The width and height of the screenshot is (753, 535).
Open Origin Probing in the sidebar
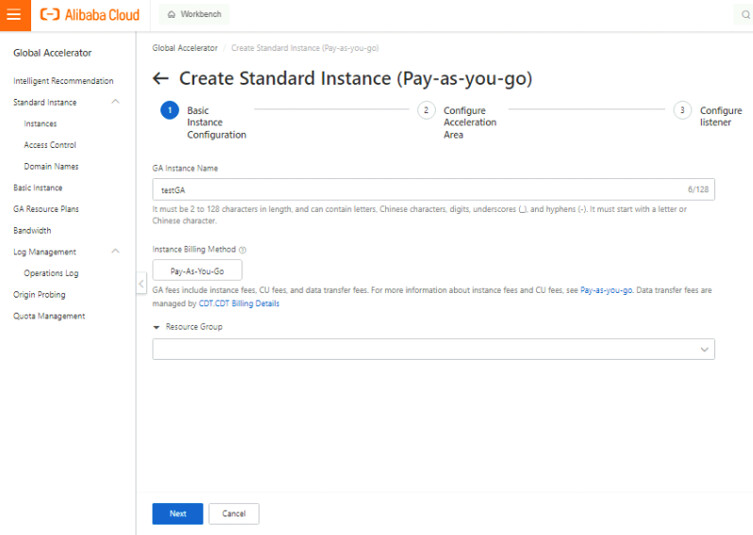(x=39, y=294)
